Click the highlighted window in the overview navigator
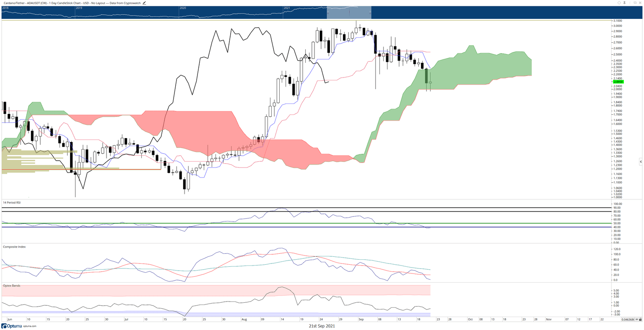The width and height of the screenshot is (644, 330). point(349,13)
